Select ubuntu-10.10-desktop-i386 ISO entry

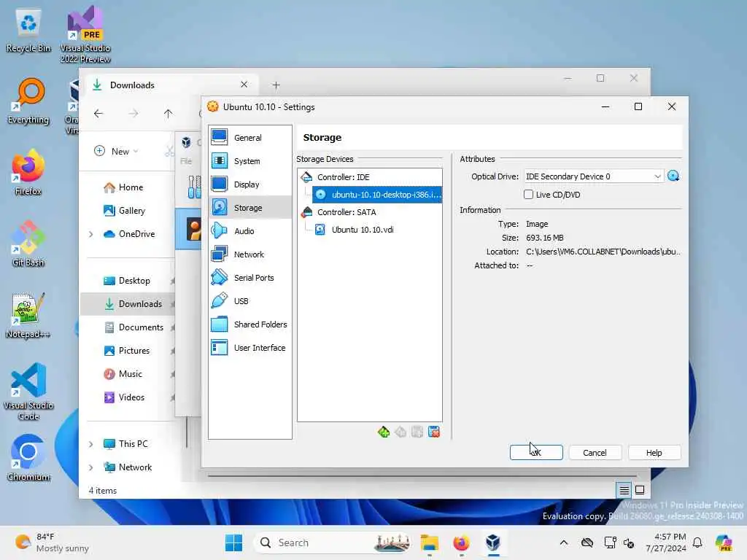pos(377,194)
